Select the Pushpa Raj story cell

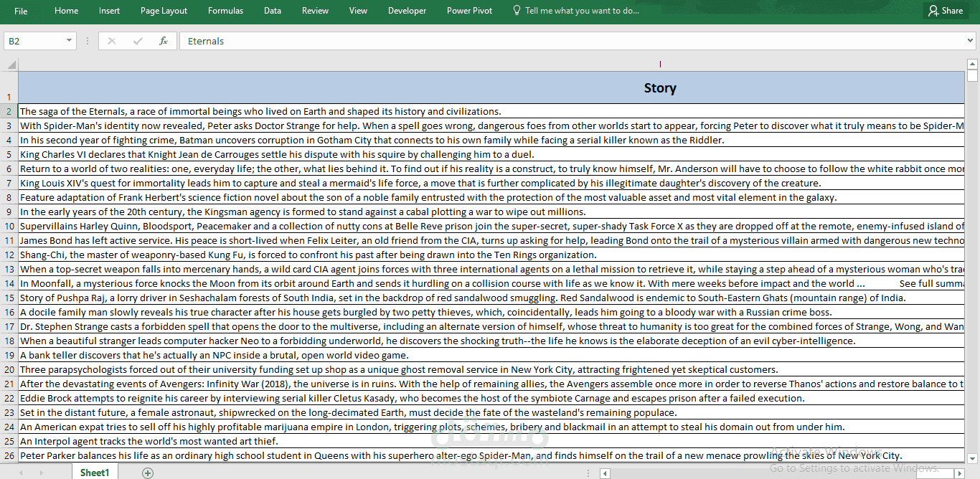pos(491,298)
